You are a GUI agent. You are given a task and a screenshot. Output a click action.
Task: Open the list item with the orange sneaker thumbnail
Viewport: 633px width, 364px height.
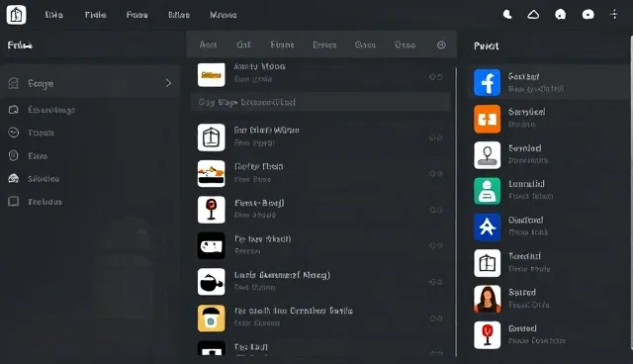click(x=320, y=173)
